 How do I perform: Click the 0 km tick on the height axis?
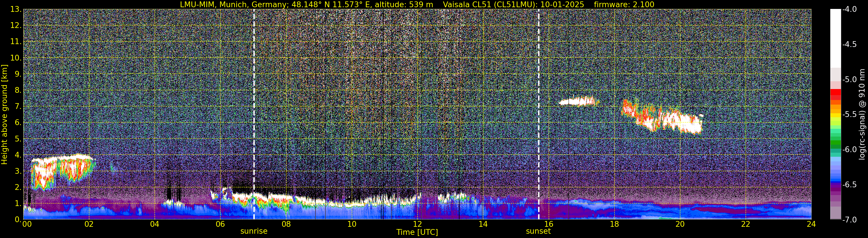18,220
